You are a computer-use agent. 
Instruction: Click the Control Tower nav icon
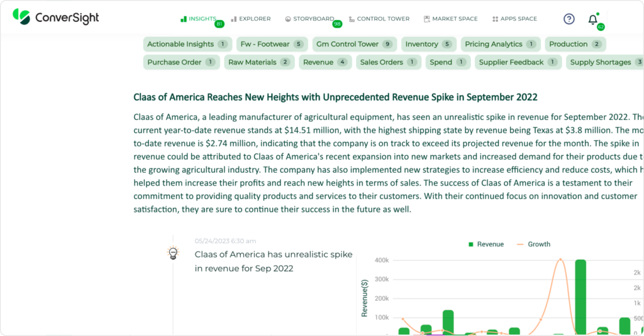point(352,19)
